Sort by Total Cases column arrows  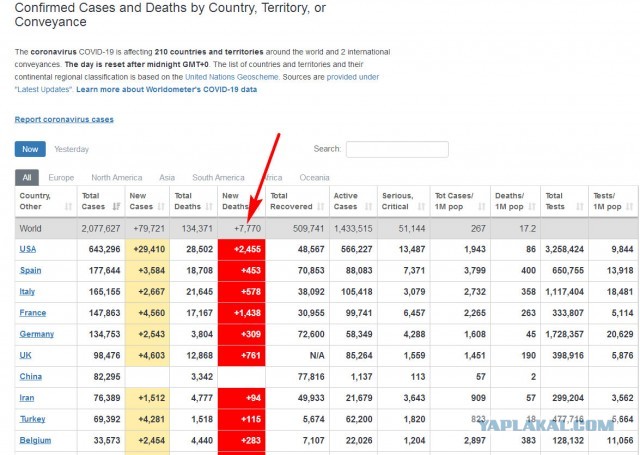click(x=116, y=206)
